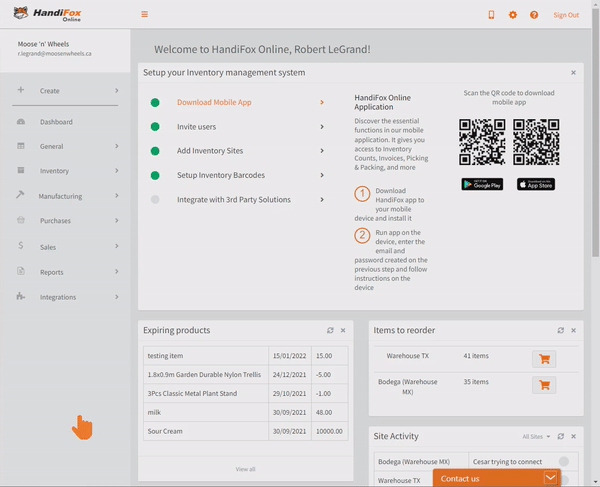Select Add Inventory Sites step

pos(210,151)
